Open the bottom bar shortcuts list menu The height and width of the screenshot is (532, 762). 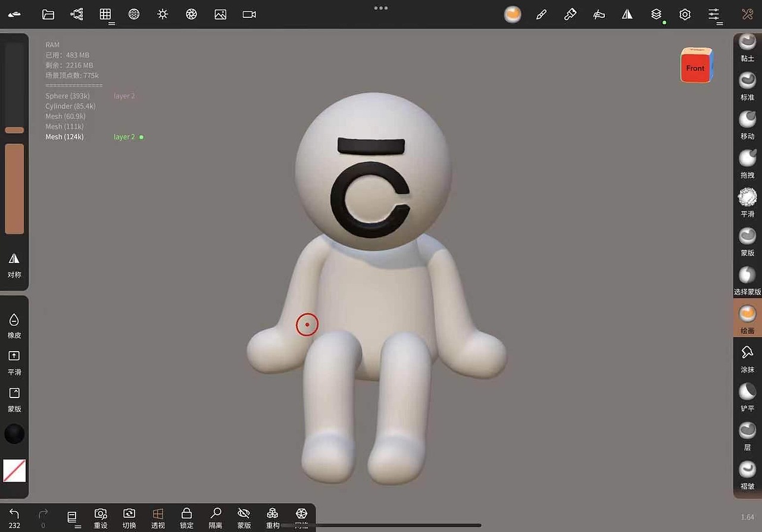pos(72,517)
